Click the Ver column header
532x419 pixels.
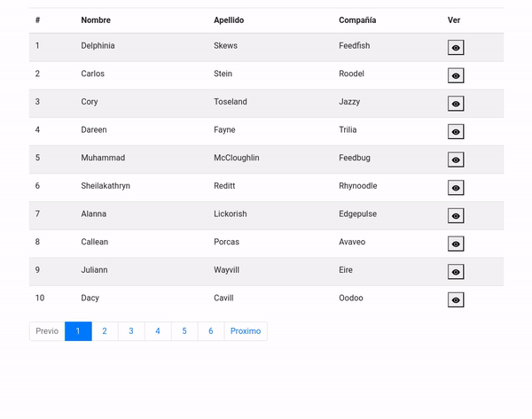(454, 20)
